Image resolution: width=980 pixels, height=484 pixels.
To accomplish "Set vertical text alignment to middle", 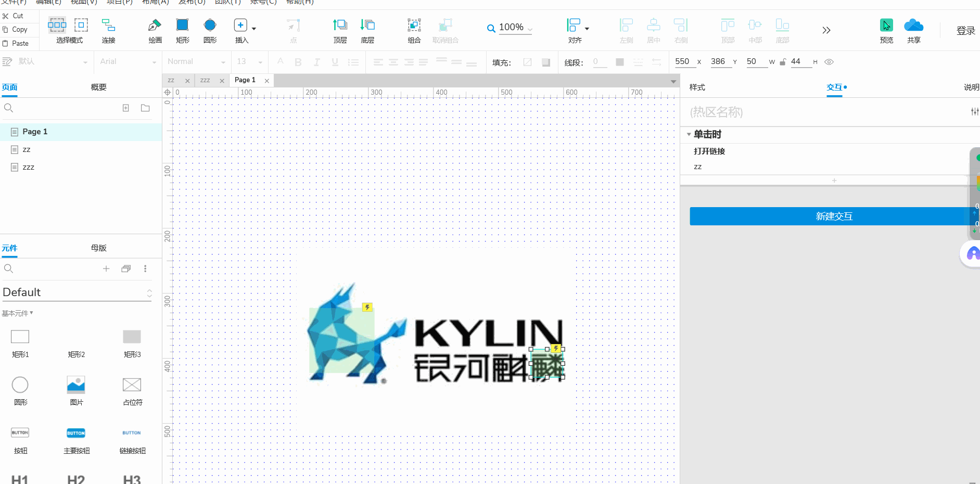I will (x=456, y=62).
